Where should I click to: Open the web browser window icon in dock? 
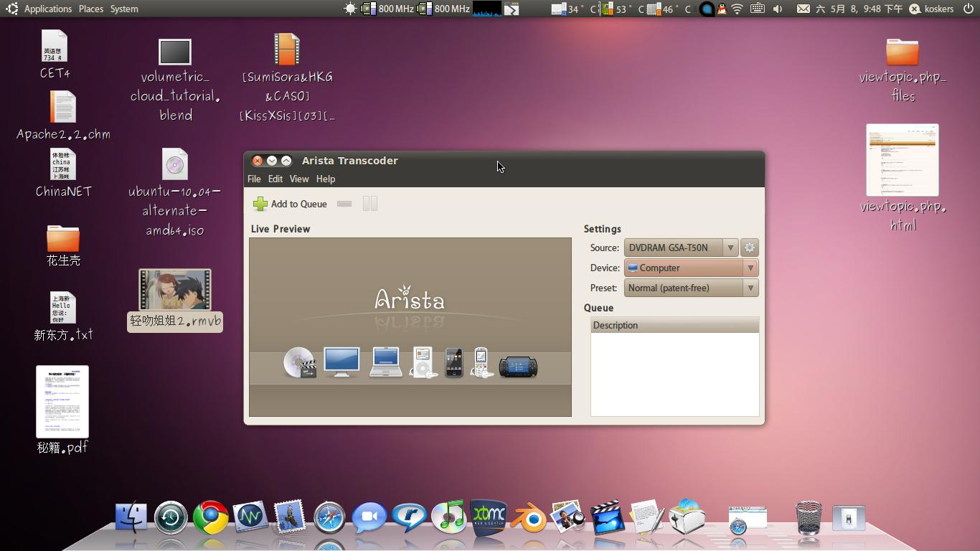click(x=747, y=519)
